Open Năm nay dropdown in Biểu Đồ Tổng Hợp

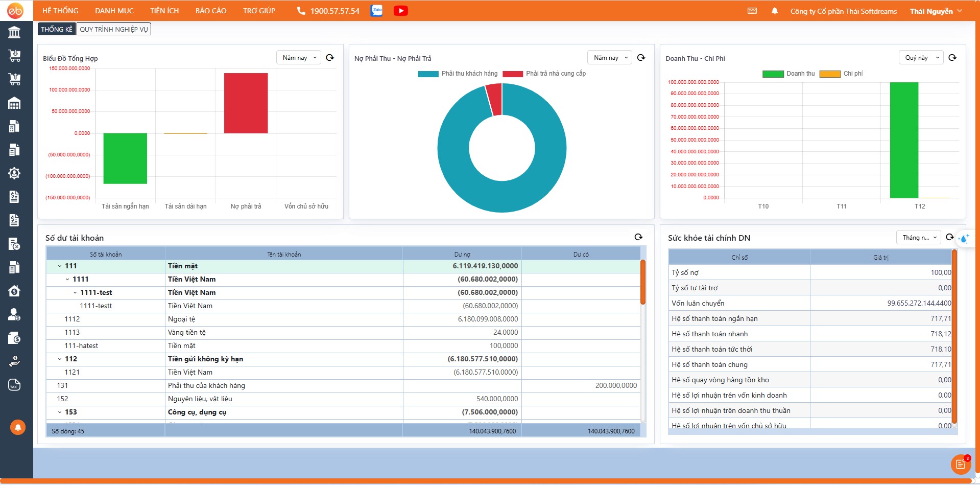[x=299, y=58]
